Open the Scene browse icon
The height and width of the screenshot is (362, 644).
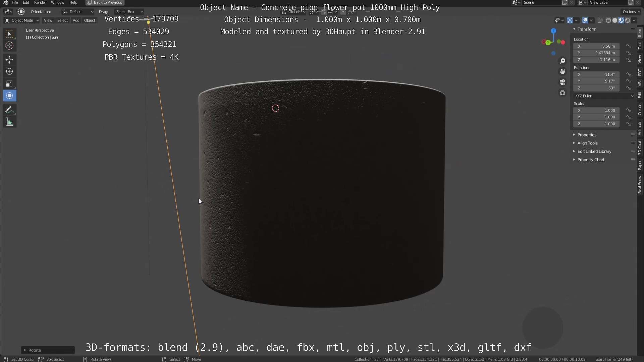pyautogui.click(x=516, y=2)
